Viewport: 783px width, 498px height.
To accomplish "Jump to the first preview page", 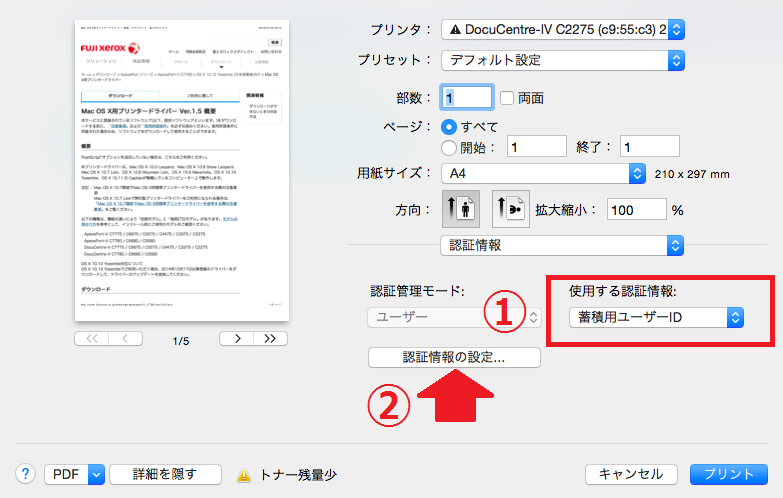I will pyautogui.click(x=94, y=339).
